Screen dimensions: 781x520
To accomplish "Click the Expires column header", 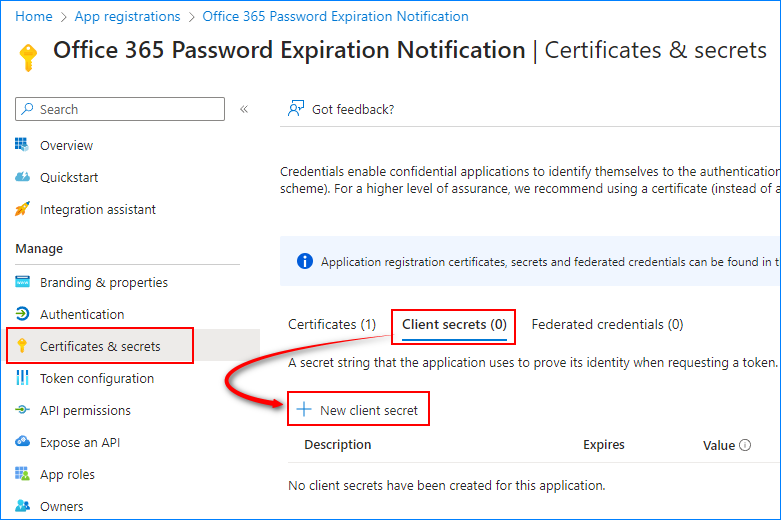I will [604, 444].
